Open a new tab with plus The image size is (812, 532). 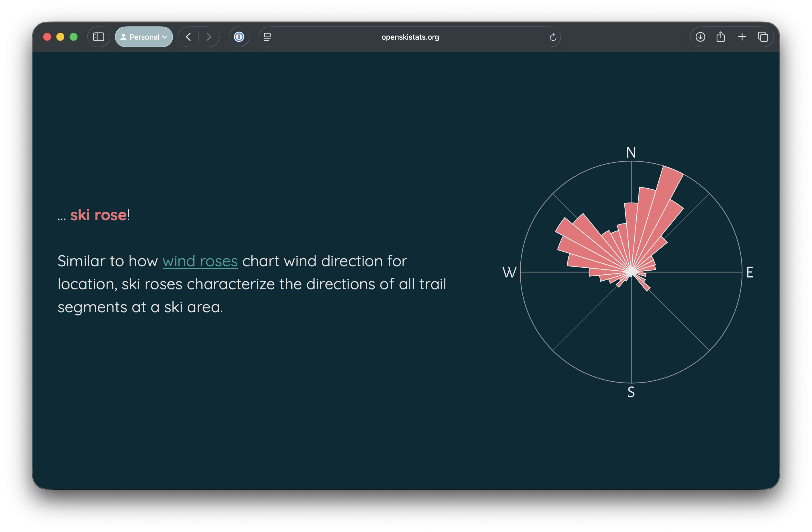coord(742,37)
